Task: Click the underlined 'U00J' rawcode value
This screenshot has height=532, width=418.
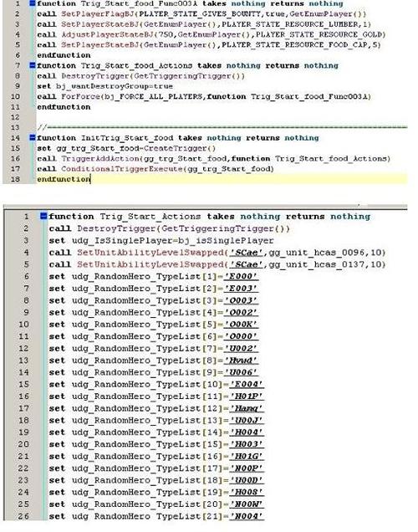Action: point(247,421)
